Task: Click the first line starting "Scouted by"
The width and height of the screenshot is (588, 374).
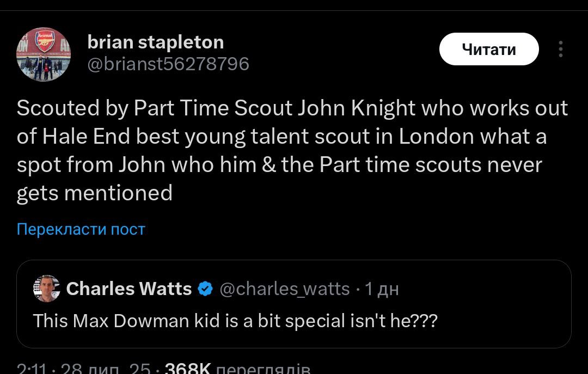Action: tap(292, 108)
